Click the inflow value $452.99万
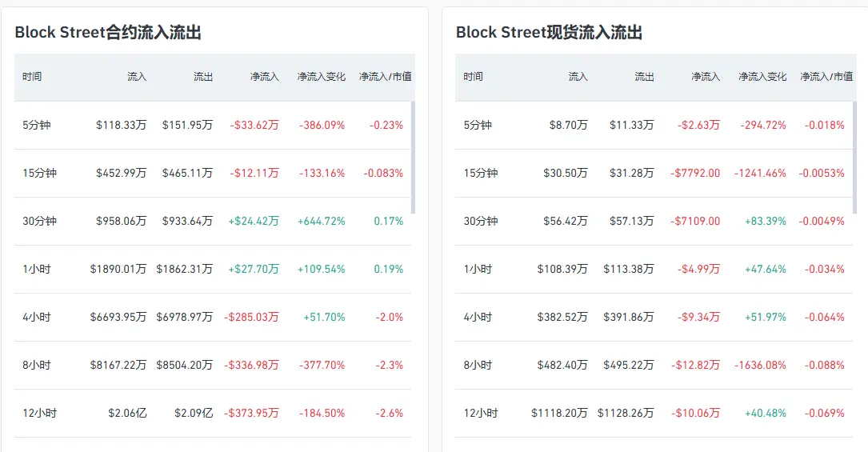 coord(122,173)
